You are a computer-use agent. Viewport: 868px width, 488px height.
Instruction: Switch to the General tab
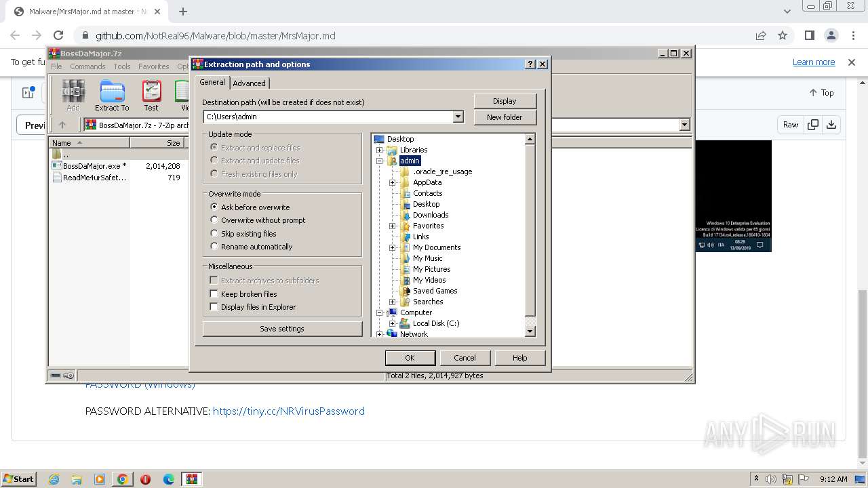pyautogui.click(x=212, y=82)
